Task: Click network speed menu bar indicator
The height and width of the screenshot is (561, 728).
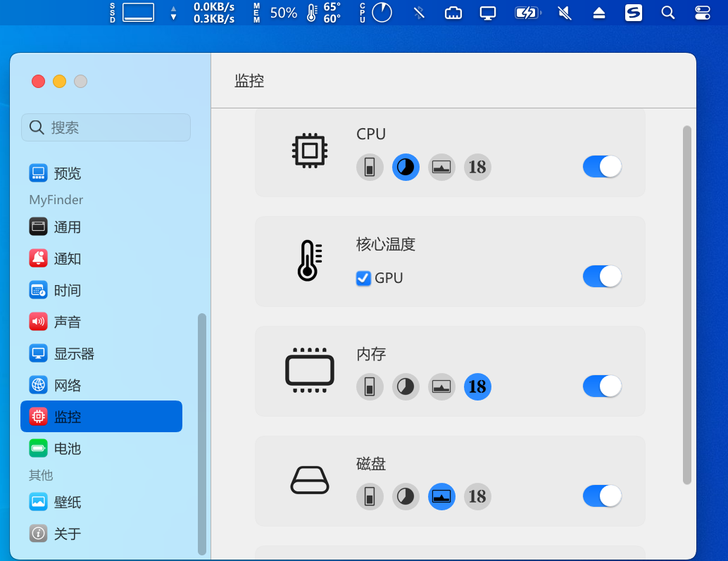Action: pyautogui.click(x=204, y=13)
